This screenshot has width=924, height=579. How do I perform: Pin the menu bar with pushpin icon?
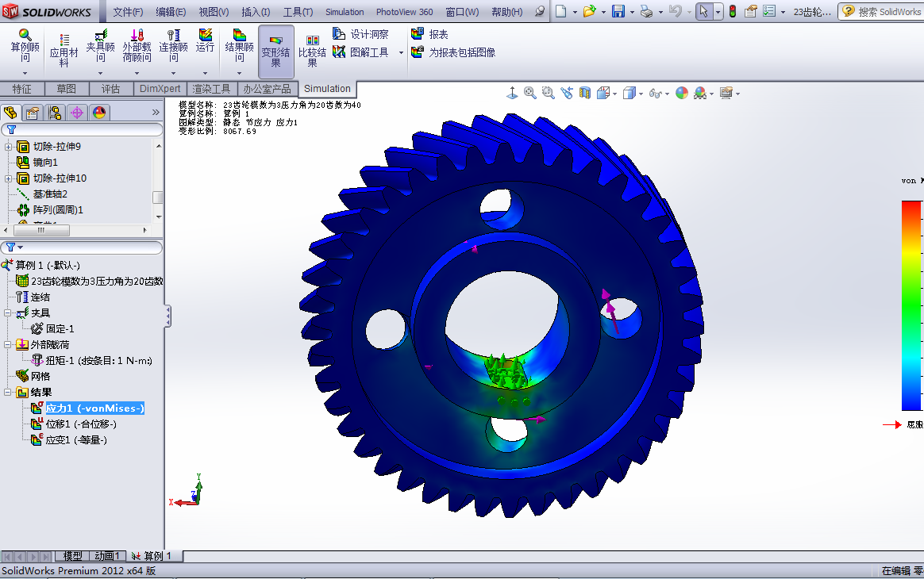[539, 11]
